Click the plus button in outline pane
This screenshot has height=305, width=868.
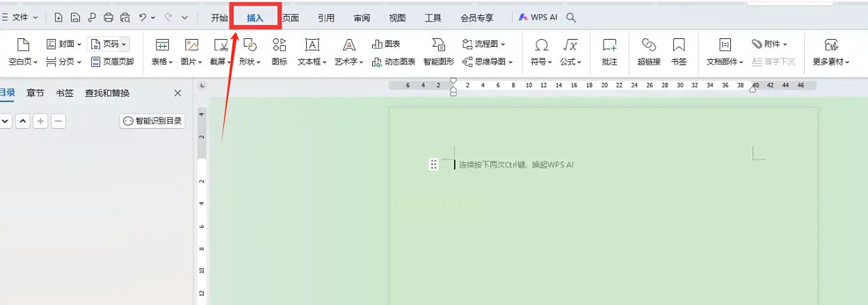(x=41, y=121)
